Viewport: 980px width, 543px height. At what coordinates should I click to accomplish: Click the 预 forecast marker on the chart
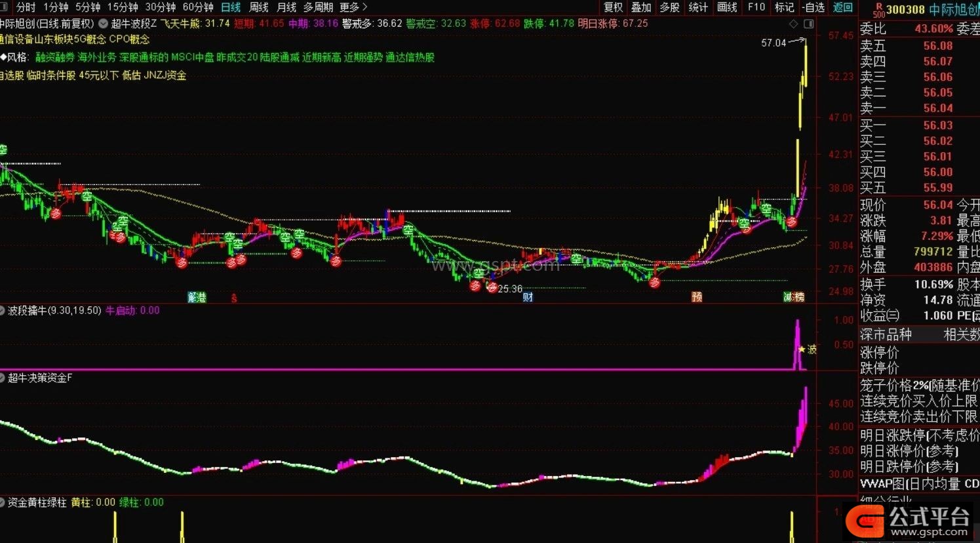pos(697,297)
